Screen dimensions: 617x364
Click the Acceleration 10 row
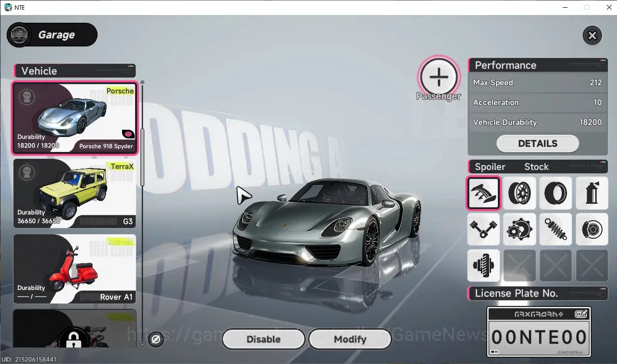538,103
